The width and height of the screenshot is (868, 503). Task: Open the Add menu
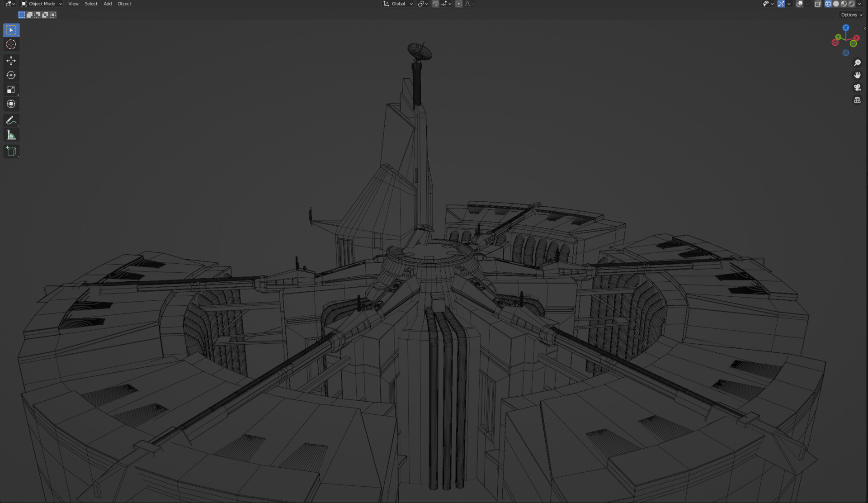[107, 4]
